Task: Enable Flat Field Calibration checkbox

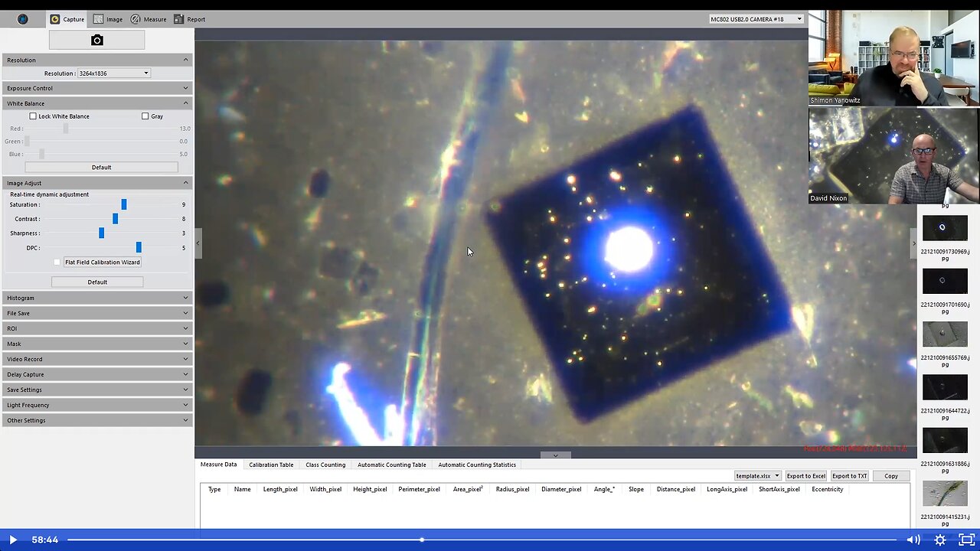Action: (x=57, y=262)
